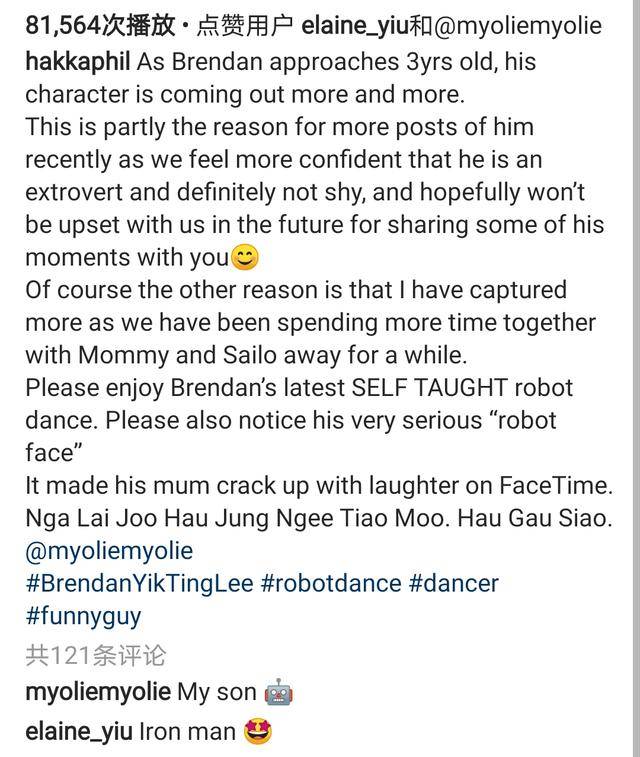640x757 pixels.
Task: Open the #BrendanYikTingLee hashtag
Action: pos(138,583)
